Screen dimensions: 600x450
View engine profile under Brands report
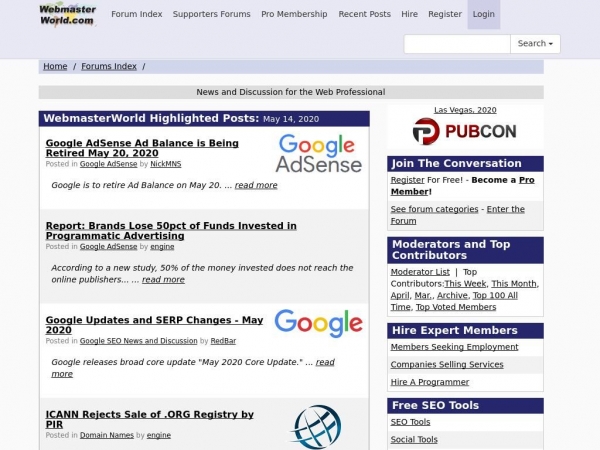pyautogui.click(x=162, y=246)
